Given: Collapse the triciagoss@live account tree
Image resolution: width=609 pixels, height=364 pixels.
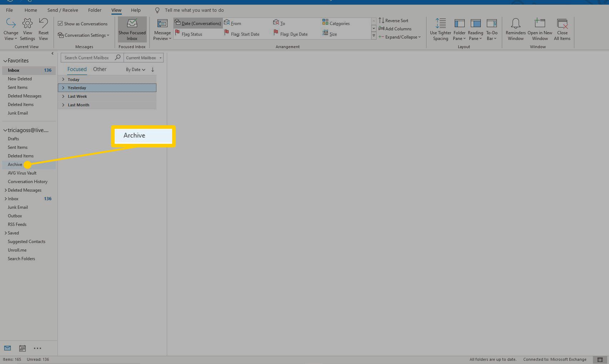Looking at the screenshot, I should [x=5, y=131].
